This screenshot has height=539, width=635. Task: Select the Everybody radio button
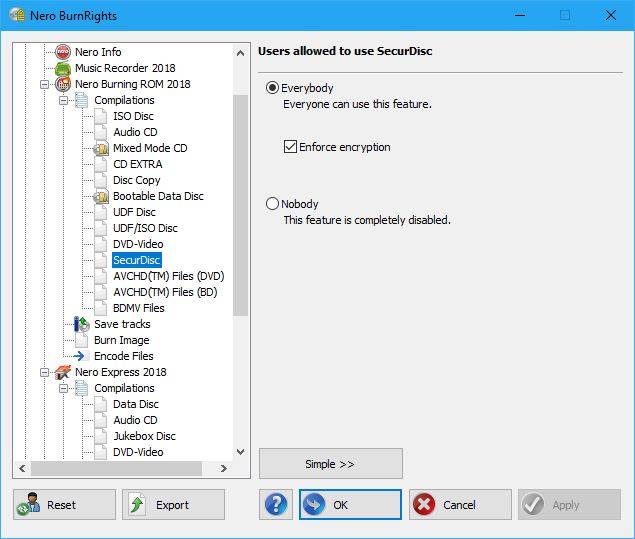tap(272, 88)
